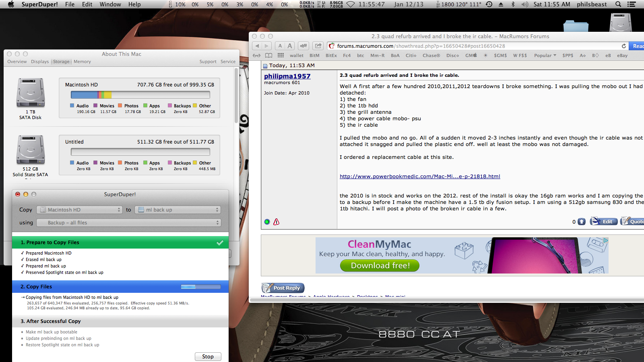Open the Copy source Macintosh HD dropdown

coord(80,210)
